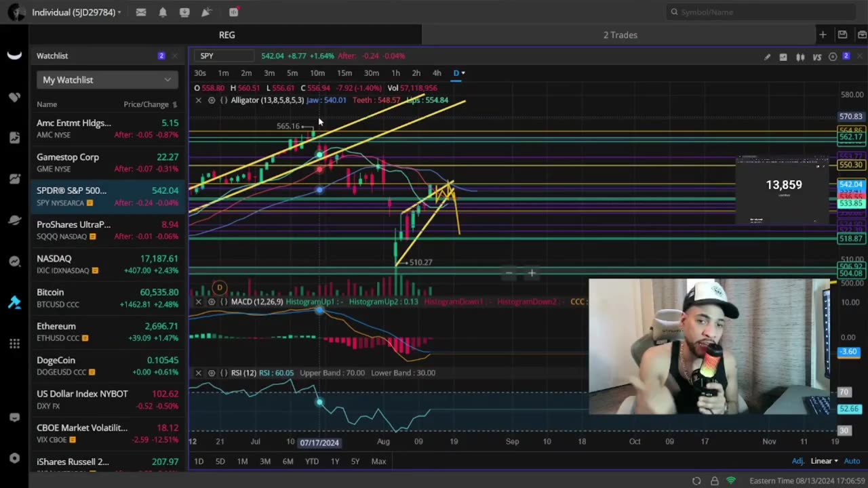This screenshot has height=488, width=868.
Task: Toggle the watchlist link group badge 2
Action: point(161,56)
